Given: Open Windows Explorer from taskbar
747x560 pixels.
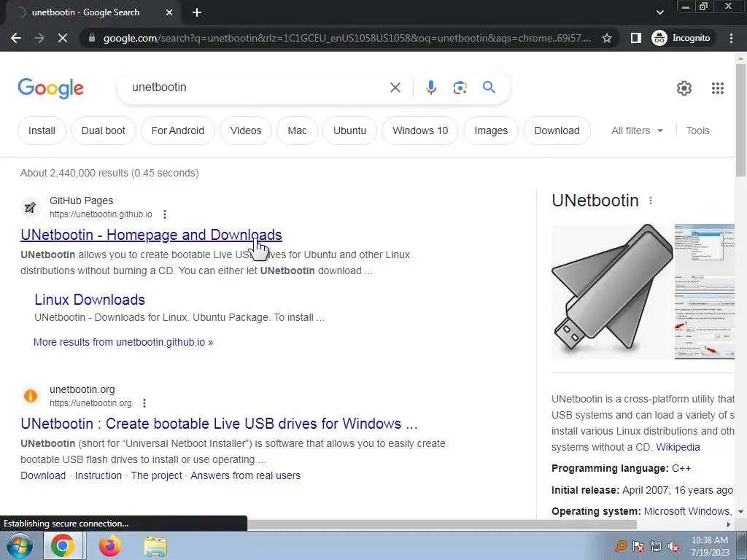Looking at the screenshot, I should coord(155,546).
